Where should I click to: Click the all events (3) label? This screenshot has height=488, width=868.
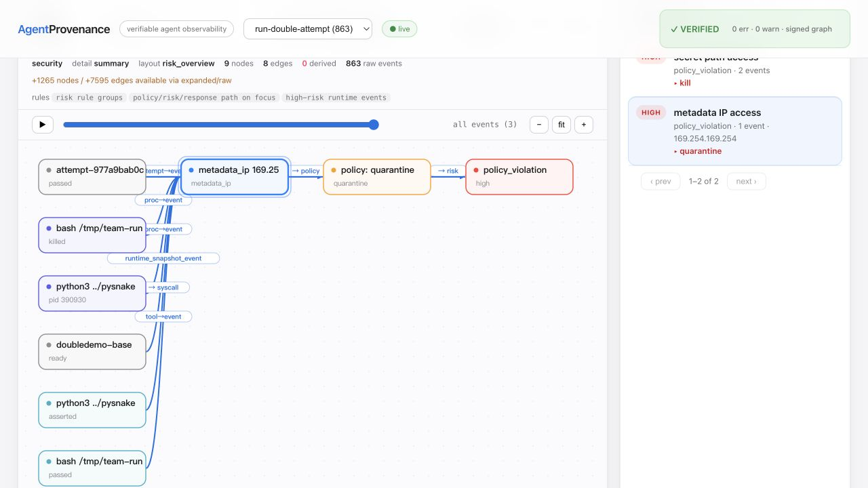pos(485,125)
